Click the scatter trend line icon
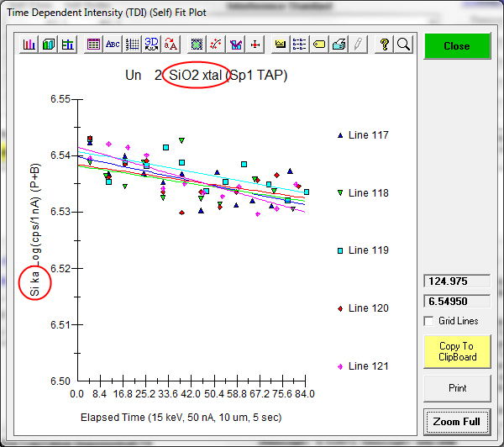This screenshot has width=504, height=447. 216,45
